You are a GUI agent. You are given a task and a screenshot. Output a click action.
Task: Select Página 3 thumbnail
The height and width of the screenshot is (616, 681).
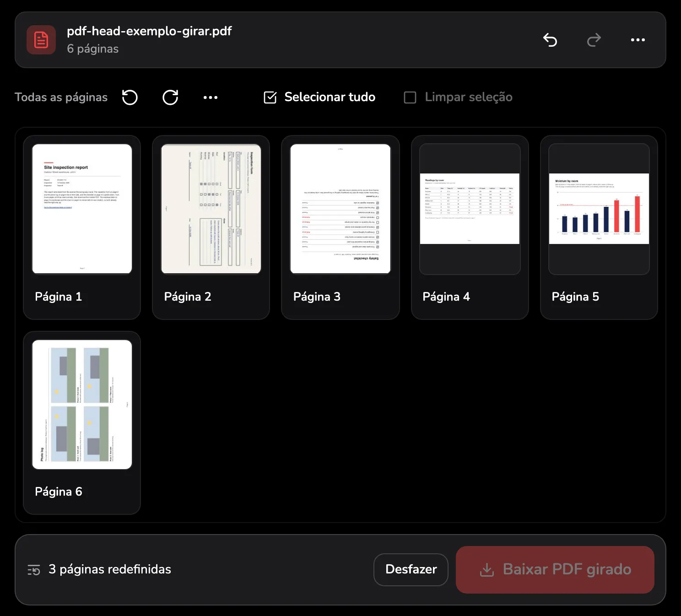[x=340, y=209]
